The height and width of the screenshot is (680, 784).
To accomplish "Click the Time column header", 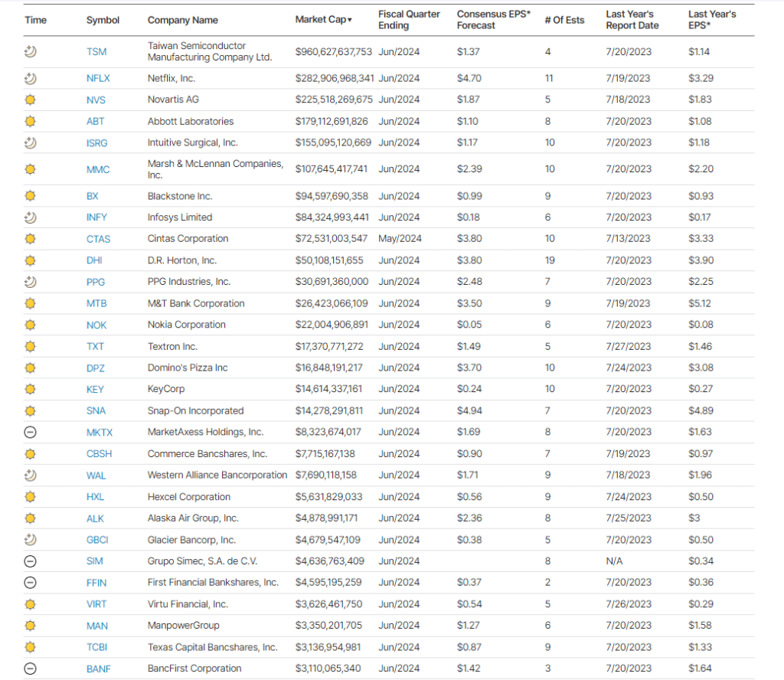I will pyautogui.click(x=35, y=20).
